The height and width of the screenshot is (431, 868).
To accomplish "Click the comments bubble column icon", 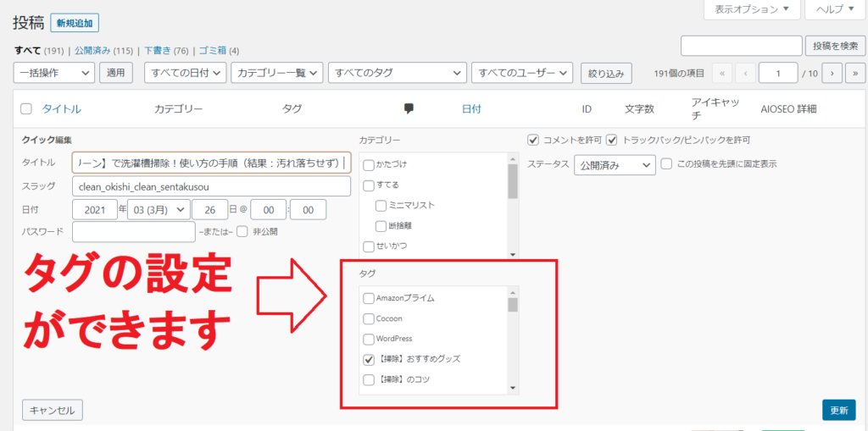I will [409, 108].
